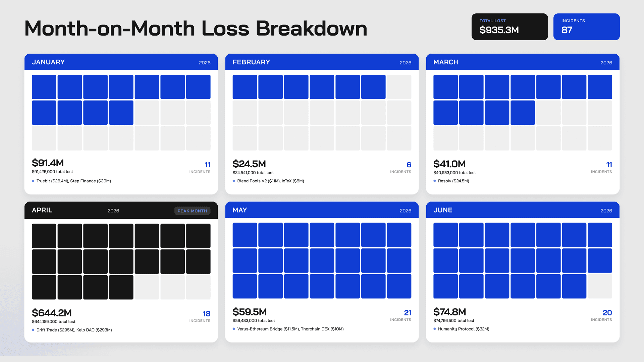This screenshot has width=644, height=362.
Task: Click the Peak Month badge on April
Action: click(192, 211)
